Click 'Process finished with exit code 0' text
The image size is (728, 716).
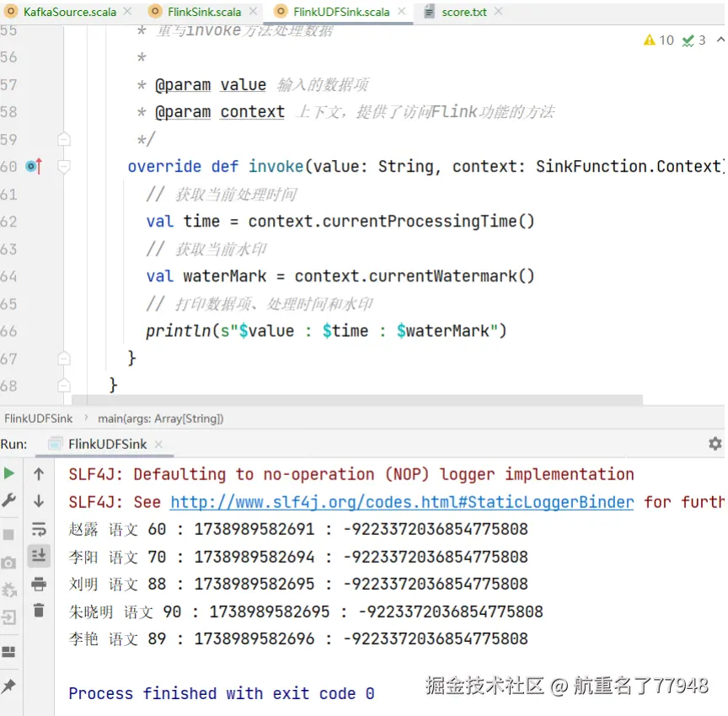click(x=222, y=694)
